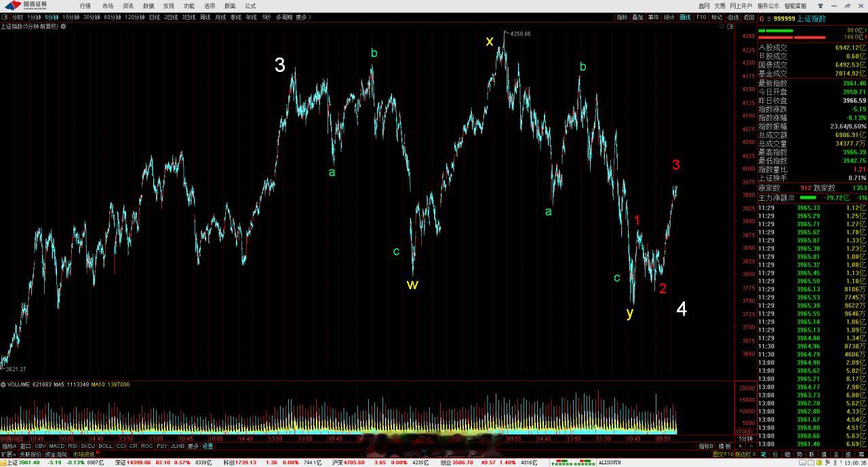
Task: Open the 公式 menu
Action: pyautogui.click(x=250, y=5)
